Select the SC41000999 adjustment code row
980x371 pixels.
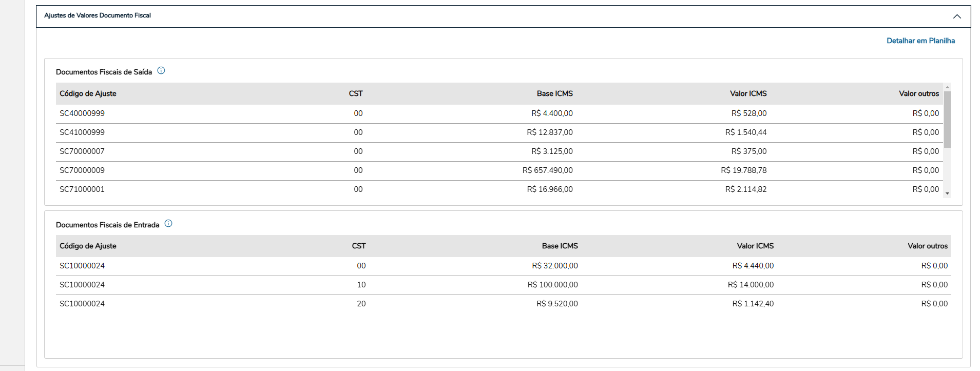(82, 132)
